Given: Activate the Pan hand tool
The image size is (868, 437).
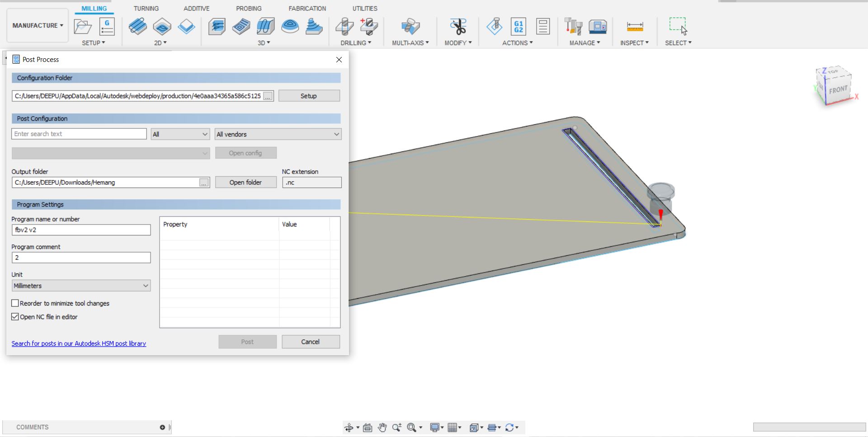Looking at the screenshot, I should click(x=382, y=428).
